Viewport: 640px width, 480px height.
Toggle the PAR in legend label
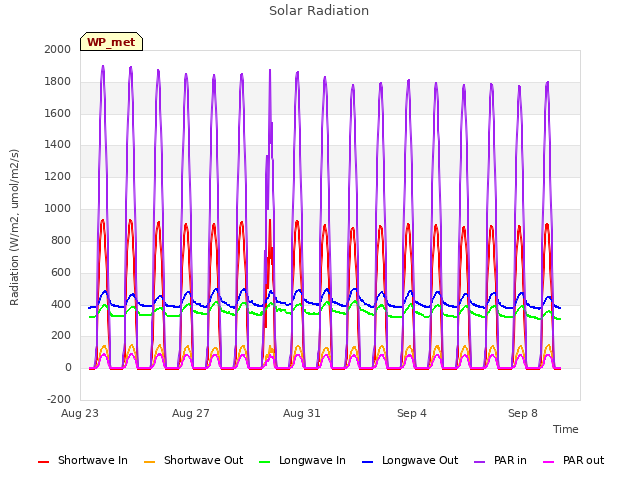(x=510, y=460)
